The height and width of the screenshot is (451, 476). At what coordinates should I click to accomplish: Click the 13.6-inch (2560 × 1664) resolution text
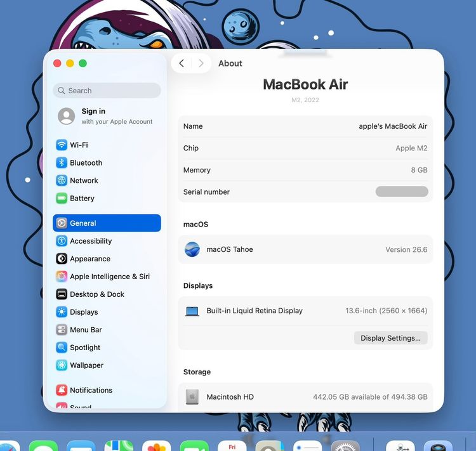coord(386,311)
